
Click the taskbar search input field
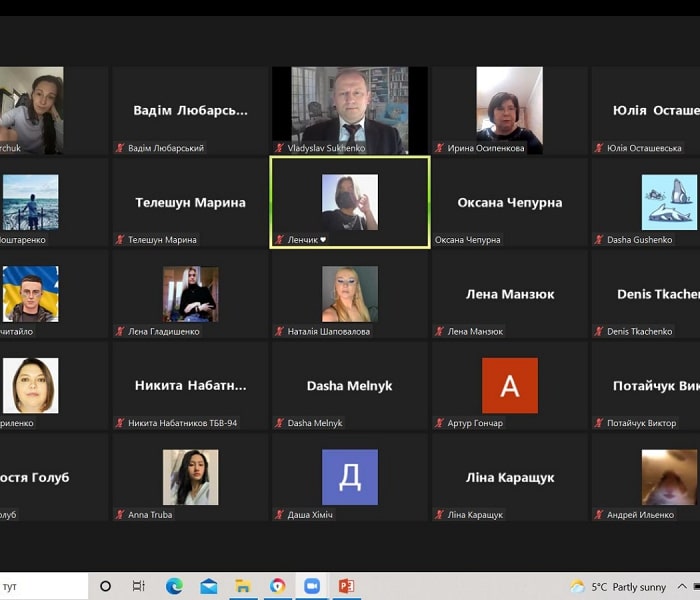pyautogui.click(x=44, y=586)
